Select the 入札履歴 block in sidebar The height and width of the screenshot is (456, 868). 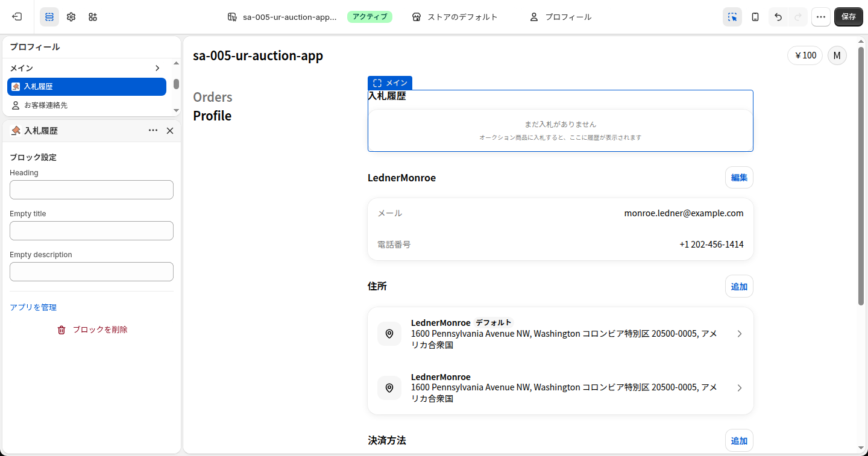[87, 87]
